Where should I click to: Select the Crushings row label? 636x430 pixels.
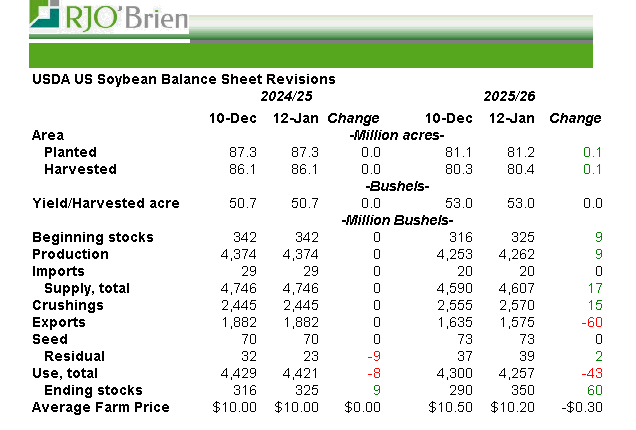(x=68, y=305)
